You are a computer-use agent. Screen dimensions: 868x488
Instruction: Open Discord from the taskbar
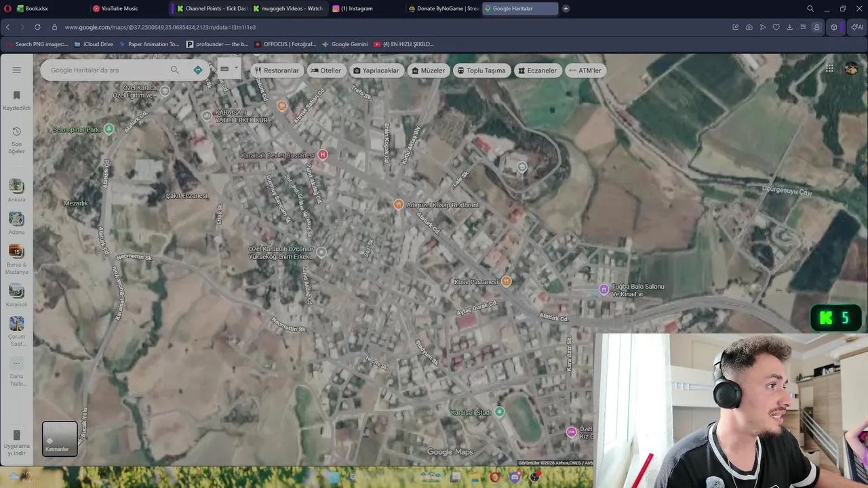point(515,477)
